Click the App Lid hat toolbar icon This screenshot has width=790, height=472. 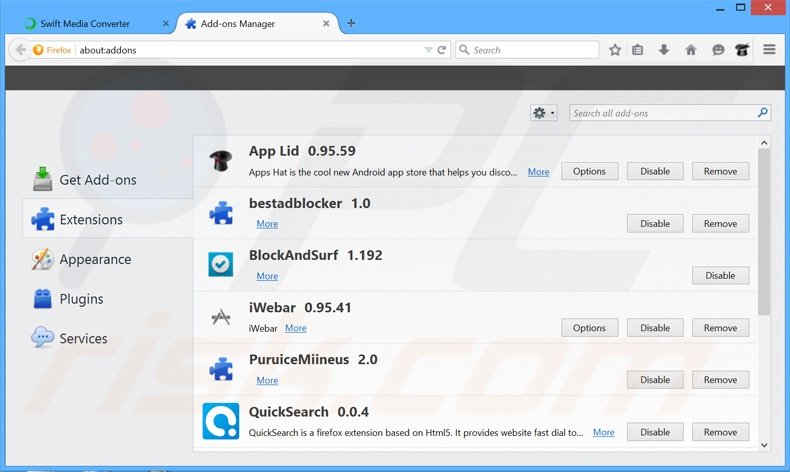click(742, 50)
